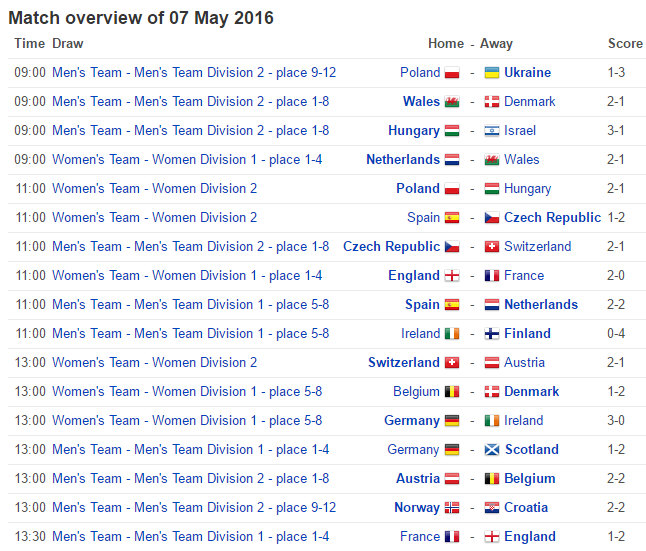The height and width of the screenshot is (551, 646).
Task: Select the Ukraine team name link
Action: [x=527, y=73]
